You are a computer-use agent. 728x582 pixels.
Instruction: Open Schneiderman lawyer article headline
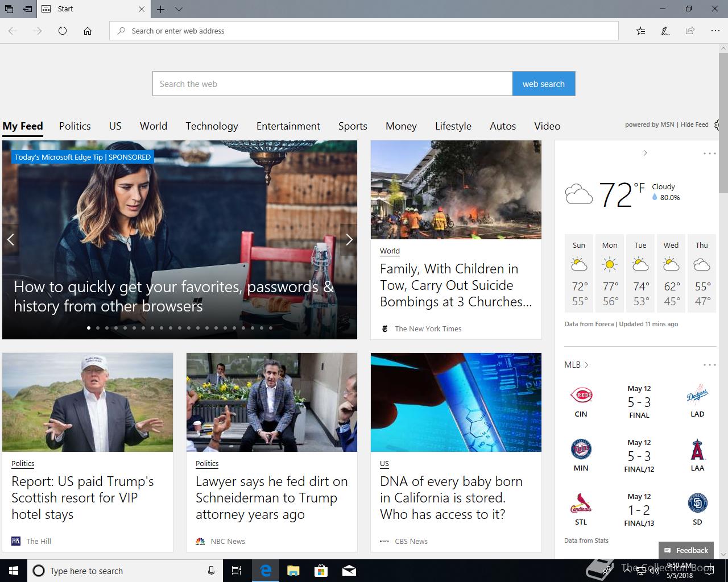pyautogui.click(x=272, y=498)
